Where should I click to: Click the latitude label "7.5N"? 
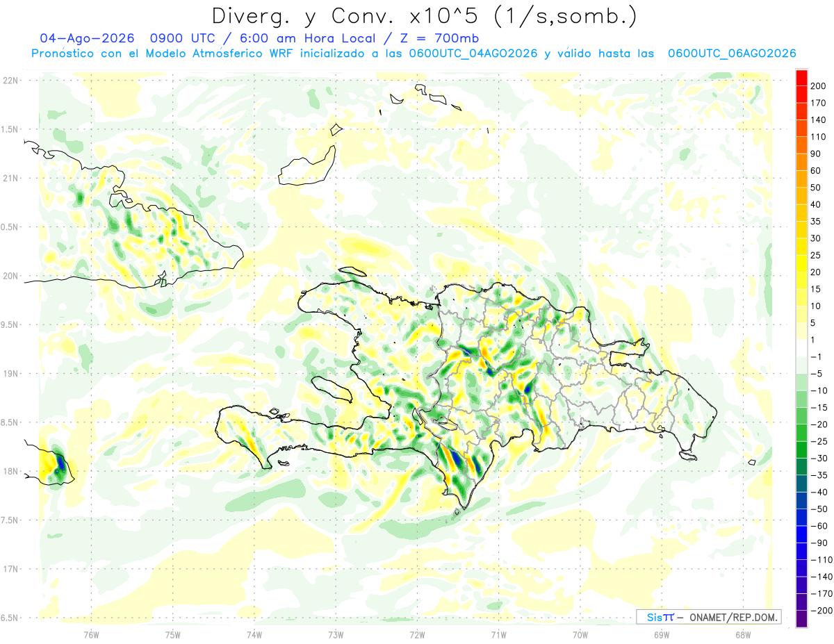pyautogui.click(x=10, y=520)
